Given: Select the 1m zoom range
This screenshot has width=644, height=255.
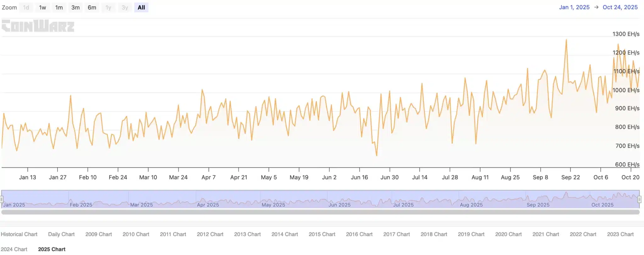Looking at the screenshot, I should coord(59,8).
